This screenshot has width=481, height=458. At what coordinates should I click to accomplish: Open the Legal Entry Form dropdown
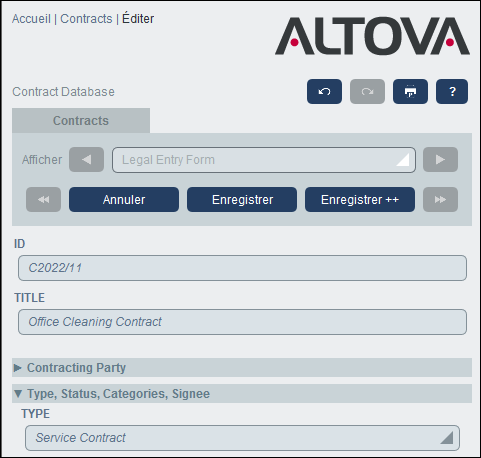pos(264,160)
